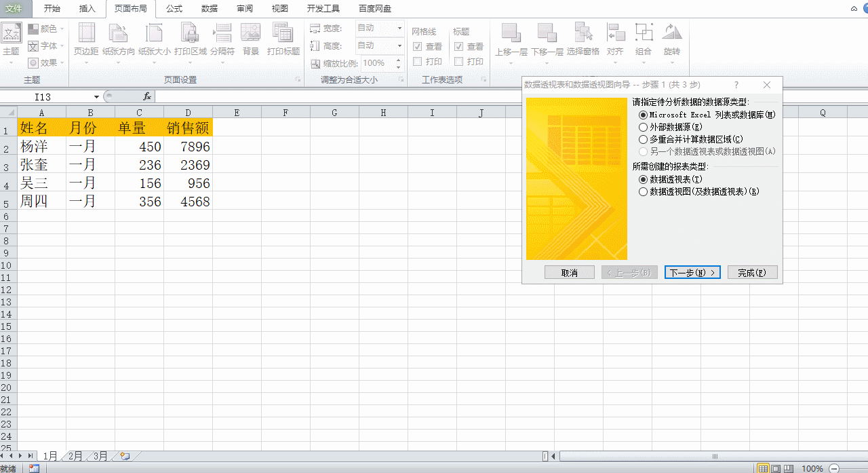
Task: Switch to the 开始 ribbon tab
Action: (52, 9)
